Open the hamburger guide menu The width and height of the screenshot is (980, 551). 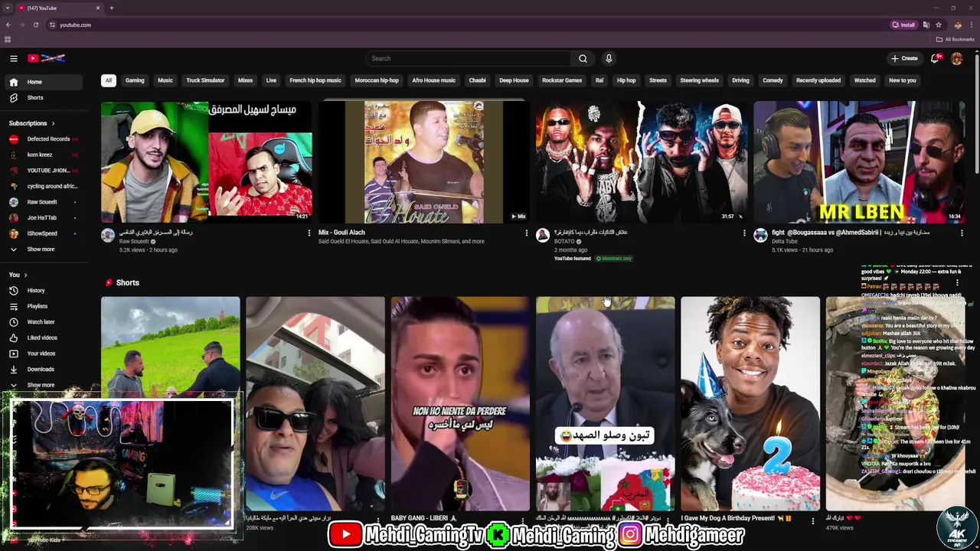(x=14, y=58)
